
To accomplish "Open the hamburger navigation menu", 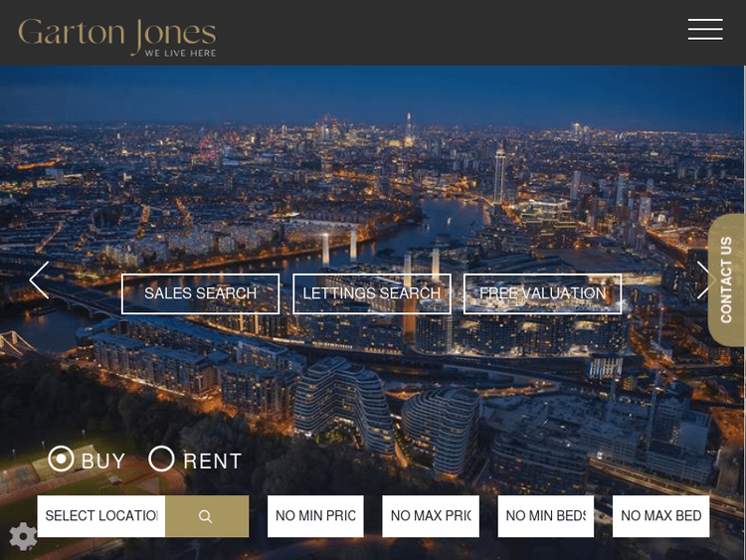I will [x=705, y=30].
